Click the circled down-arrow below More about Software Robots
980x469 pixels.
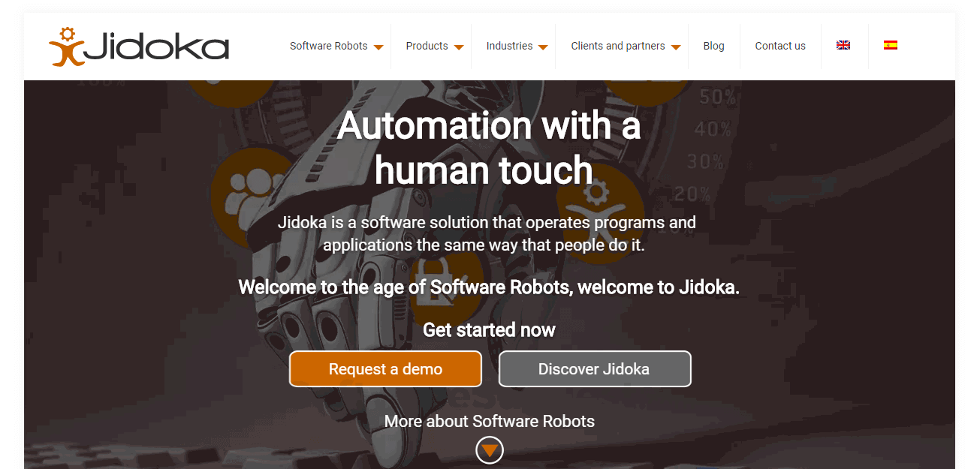[x=490, y=450]
